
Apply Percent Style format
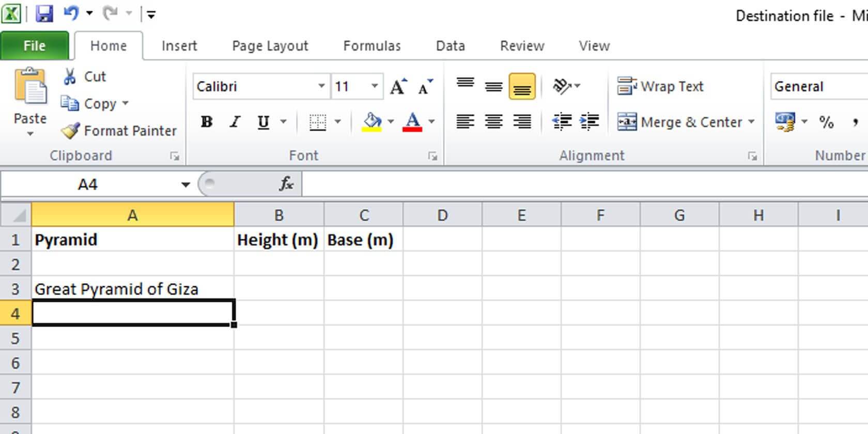pos(826,122)
